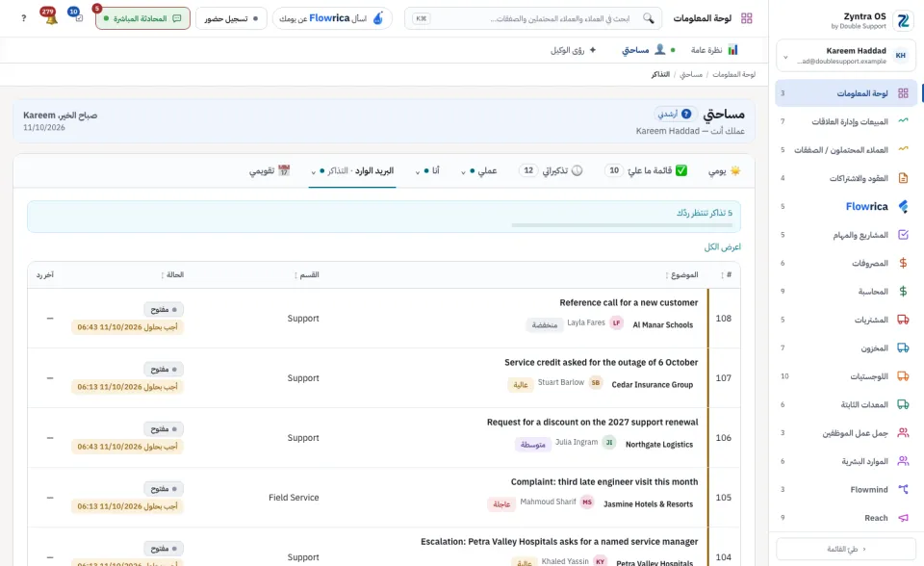
Task: Open Fixed Assets sidebar icon
Action: 903,404
